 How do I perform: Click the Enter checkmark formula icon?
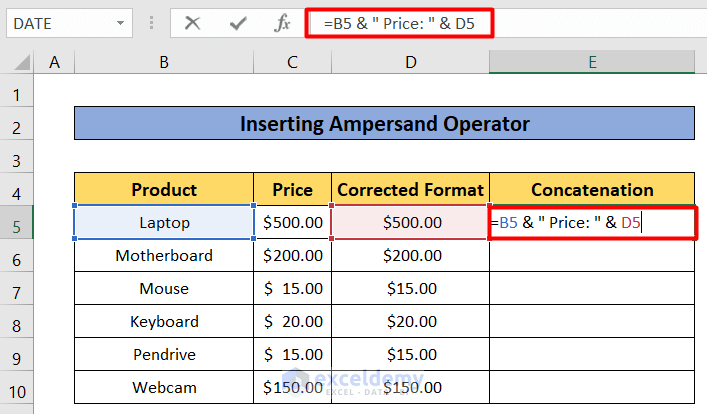pyautogui.click(x=238, y=22)
